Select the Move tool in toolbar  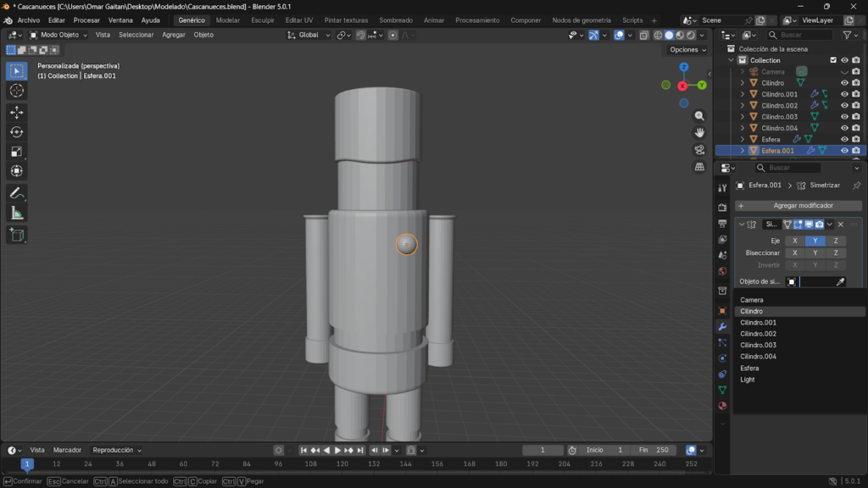point(17,112)
